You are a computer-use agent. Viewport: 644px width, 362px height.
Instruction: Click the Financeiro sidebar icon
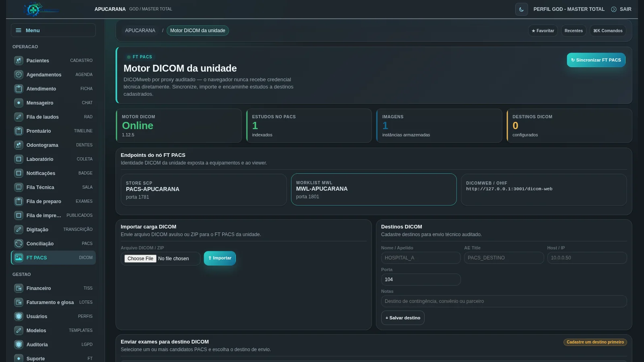pyautogui.click(x=19, y=288)
